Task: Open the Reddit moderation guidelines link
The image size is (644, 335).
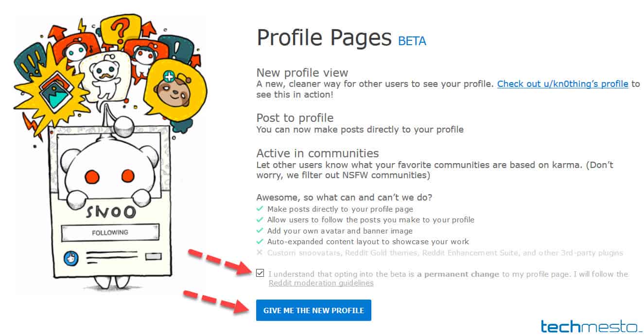Action: tap(321, 283)
